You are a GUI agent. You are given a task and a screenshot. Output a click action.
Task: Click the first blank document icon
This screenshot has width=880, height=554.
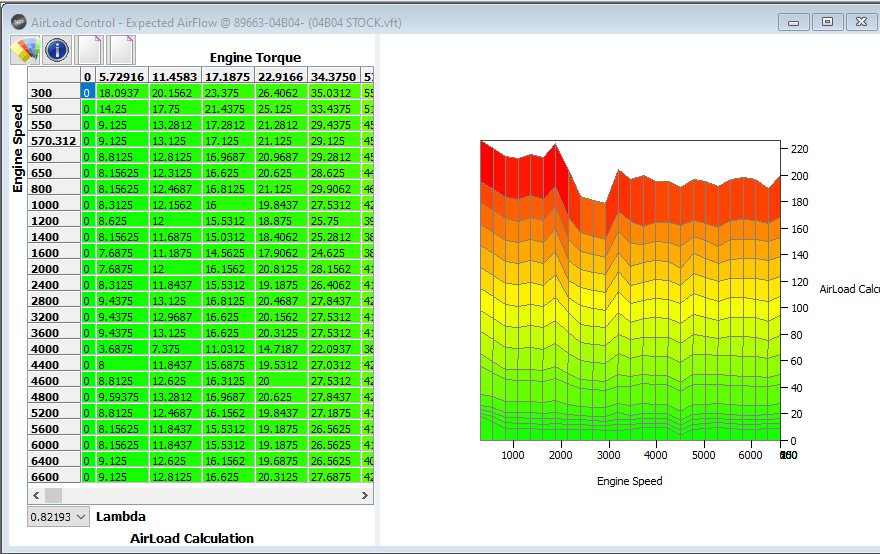[90, 50]
